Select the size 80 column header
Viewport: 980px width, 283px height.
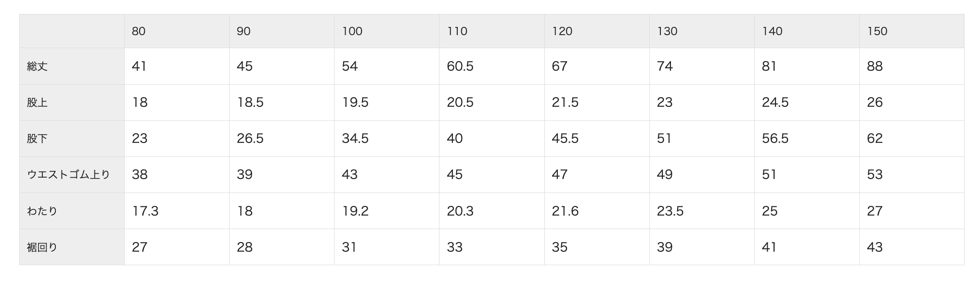coord(139,31)
